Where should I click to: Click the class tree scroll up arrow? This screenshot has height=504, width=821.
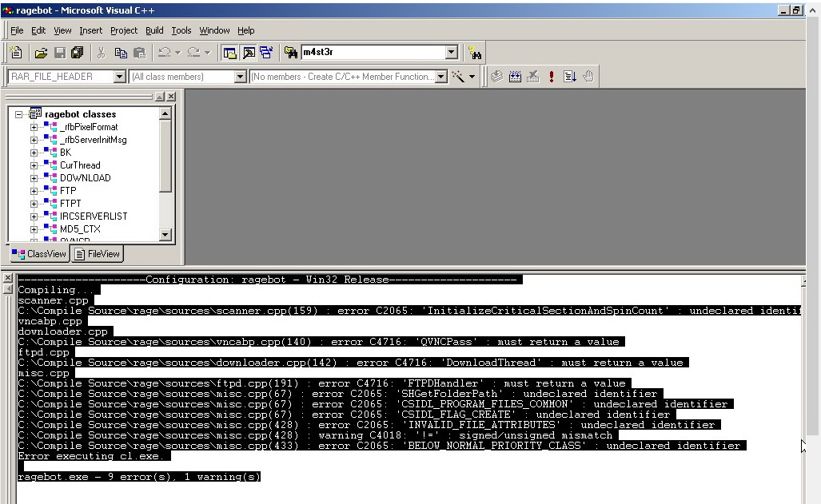(165, 113)
